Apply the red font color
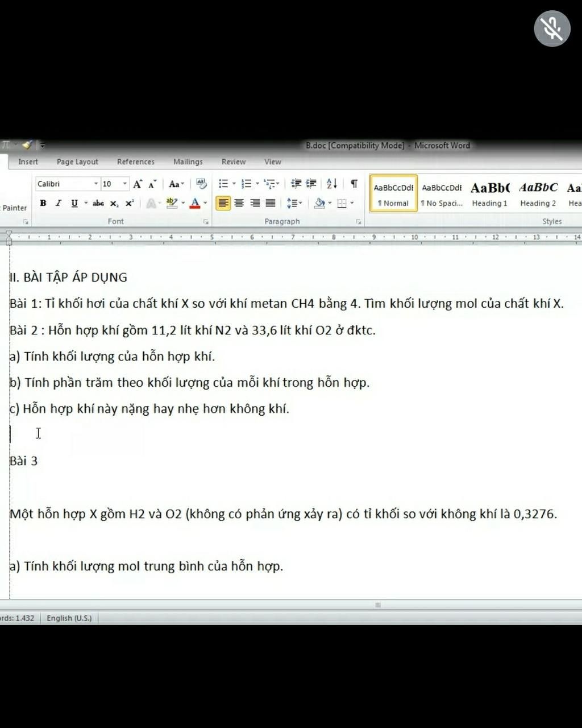 (x=195, y=203)
